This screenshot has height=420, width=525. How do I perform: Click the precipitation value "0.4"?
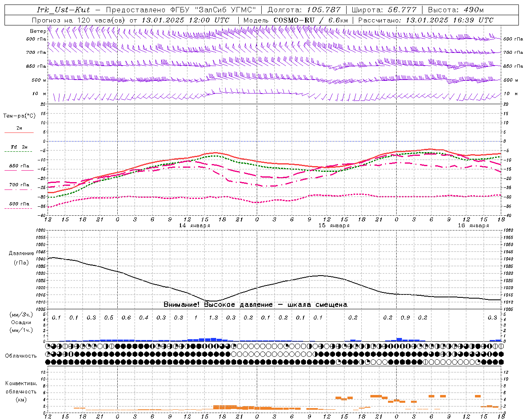coord(144,317)
